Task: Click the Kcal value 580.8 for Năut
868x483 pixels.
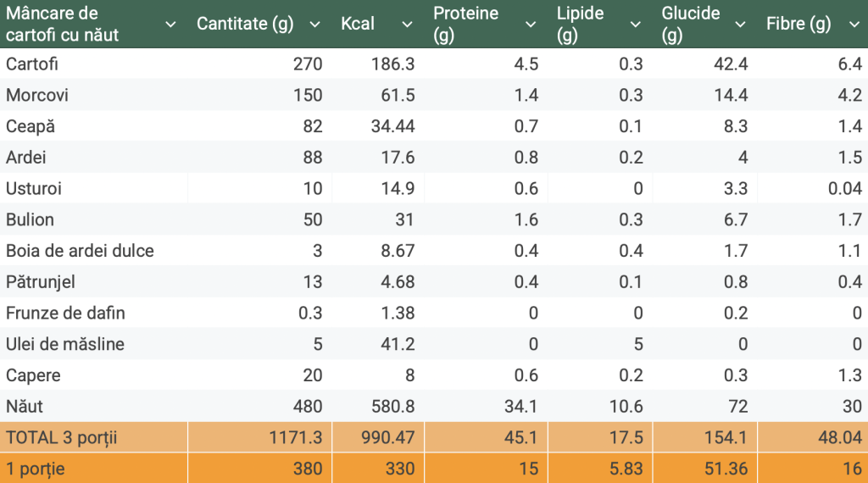Action: pos(392,406)
